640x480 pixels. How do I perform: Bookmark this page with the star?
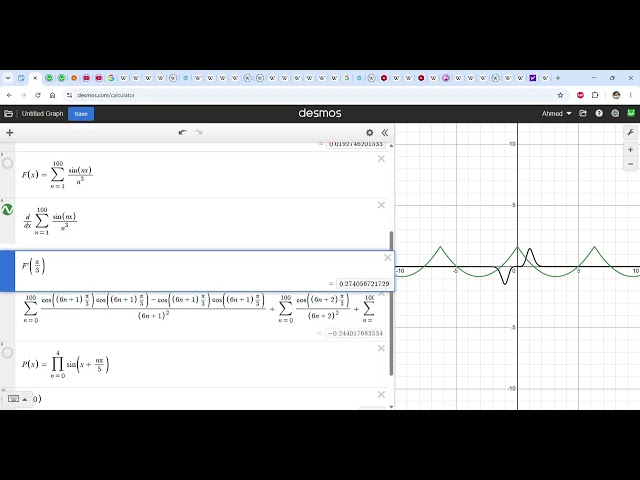[x=560, y=95]
